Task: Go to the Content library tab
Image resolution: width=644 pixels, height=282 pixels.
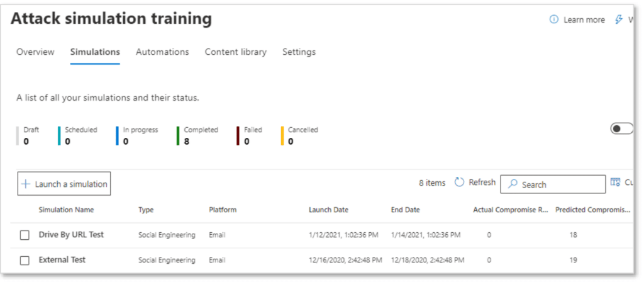Action: point(235,52)
